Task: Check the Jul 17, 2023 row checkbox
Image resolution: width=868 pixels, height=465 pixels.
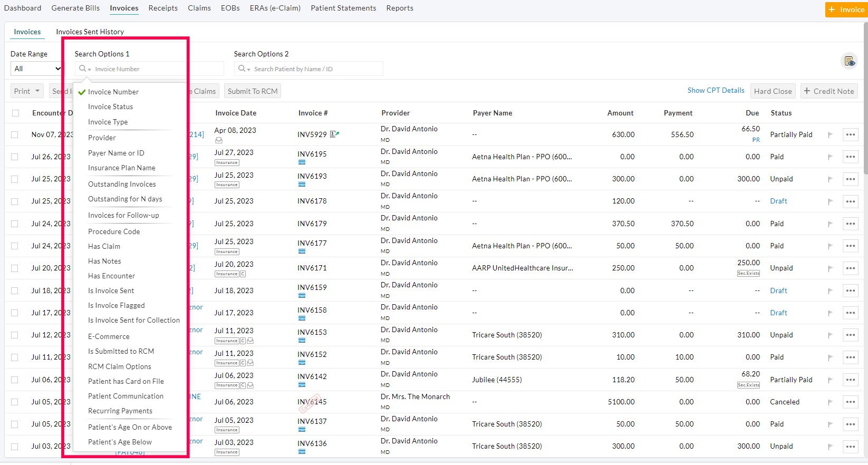Action: (x=15, y=313)
